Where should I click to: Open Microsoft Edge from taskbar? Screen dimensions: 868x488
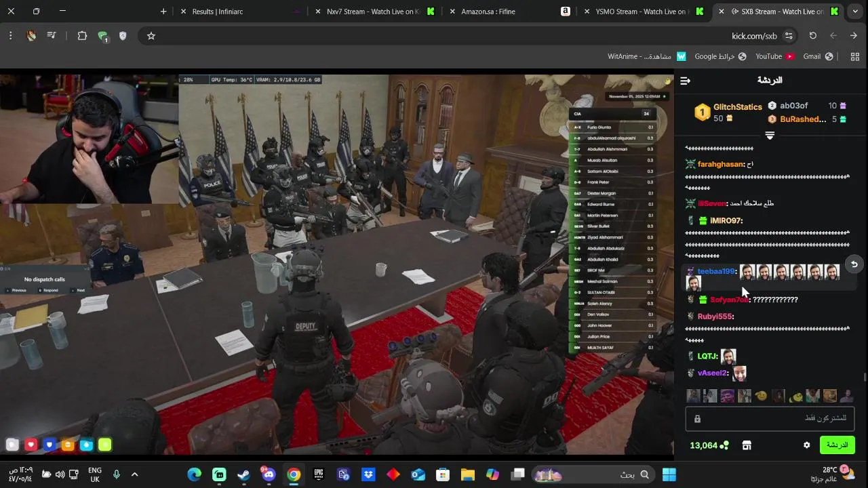click(195, 474)
